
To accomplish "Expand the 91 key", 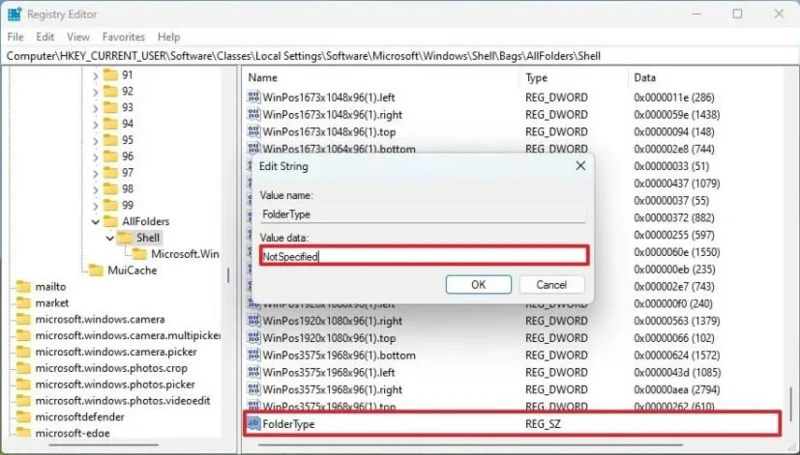I will click(95, 75).
